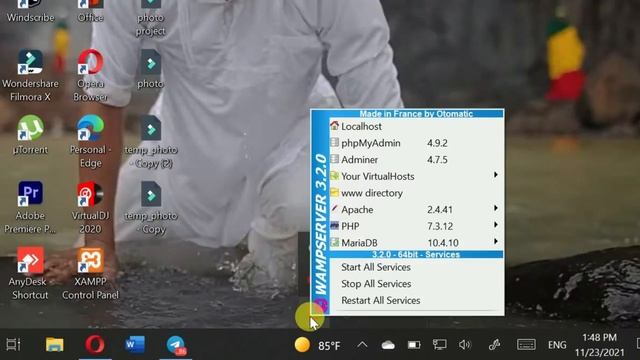Select temp_photo - Copy (2) file
The height and width of the screenshot is (360, 640).
151,142
